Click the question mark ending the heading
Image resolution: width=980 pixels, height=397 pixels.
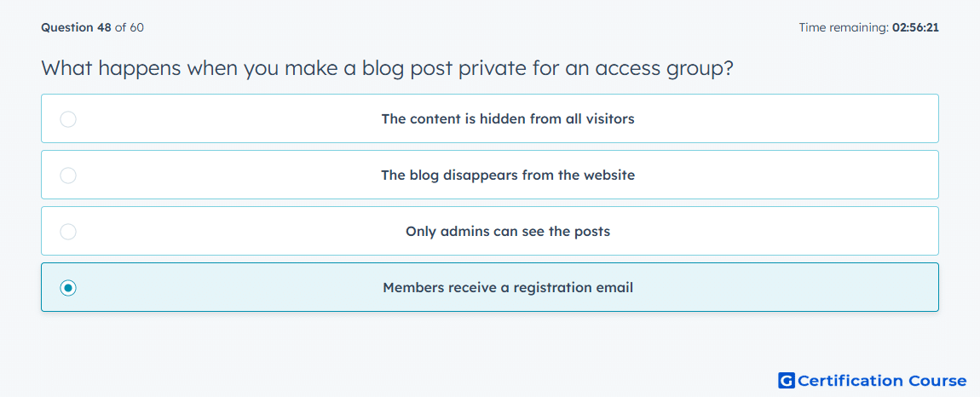click(x=726, y=66)
